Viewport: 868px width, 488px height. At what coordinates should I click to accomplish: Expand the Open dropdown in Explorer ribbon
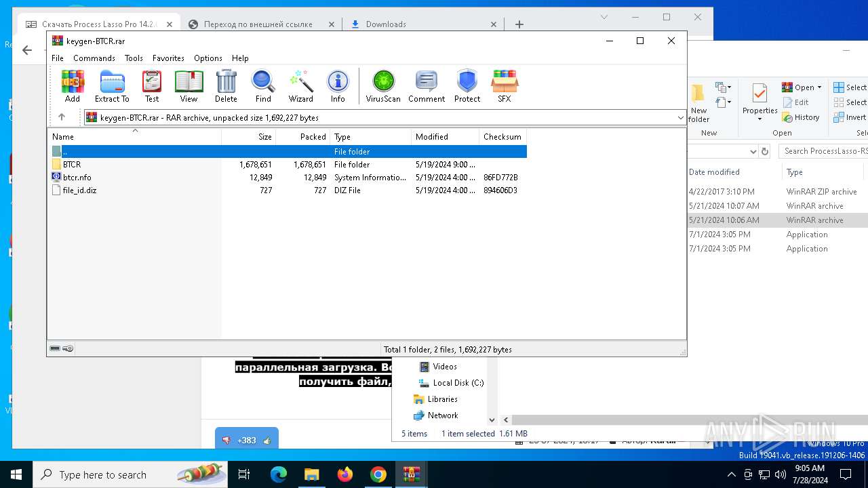pos(819,87)
